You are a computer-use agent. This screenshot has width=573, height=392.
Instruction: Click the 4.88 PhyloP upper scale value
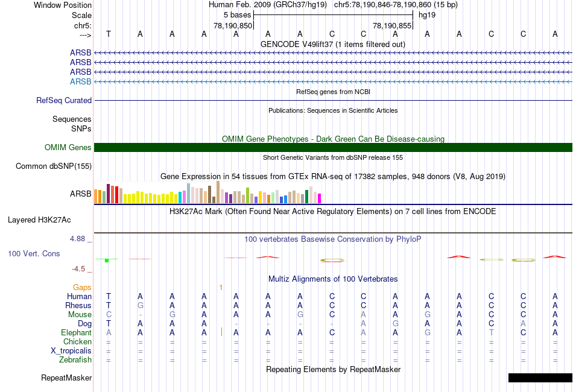77,239
